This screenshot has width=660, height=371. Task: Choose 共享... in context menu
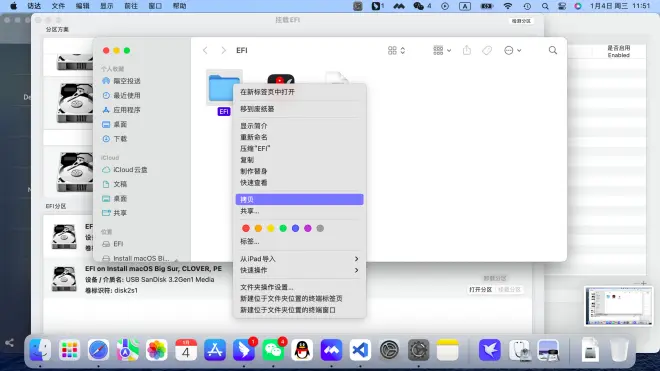(299, 211)
